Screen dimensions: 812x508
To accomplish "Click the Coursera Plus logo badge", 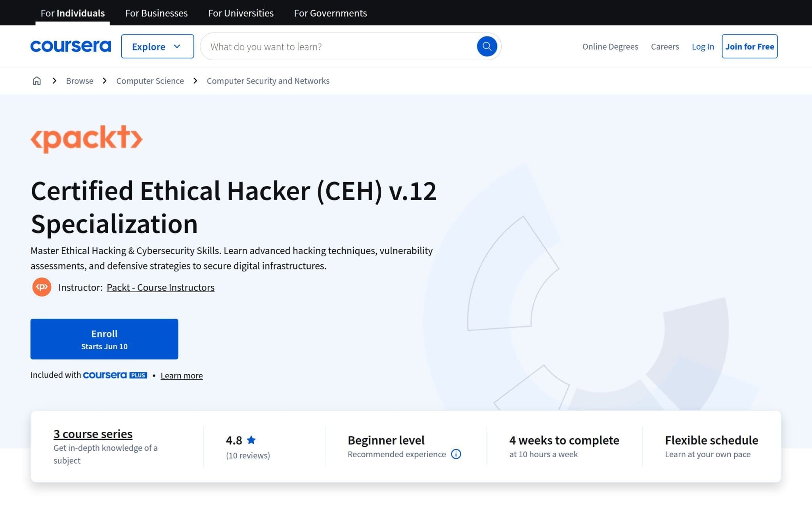I will point(115,375).
